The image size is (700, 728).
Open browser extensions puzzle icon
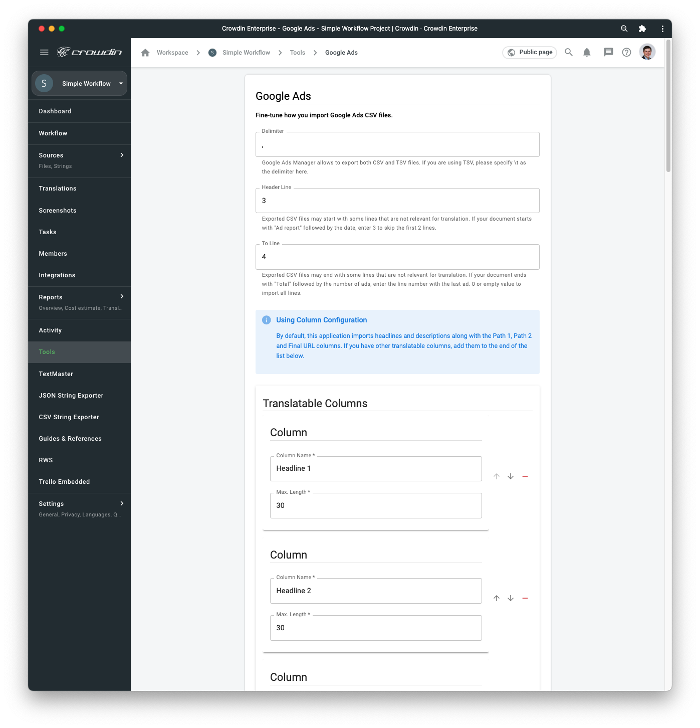[642, 29]
